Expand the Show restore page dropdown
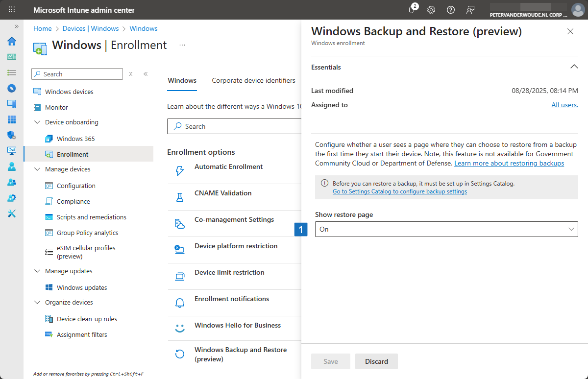Viewport: 588px width, 379px height. [x=446, y=229]
